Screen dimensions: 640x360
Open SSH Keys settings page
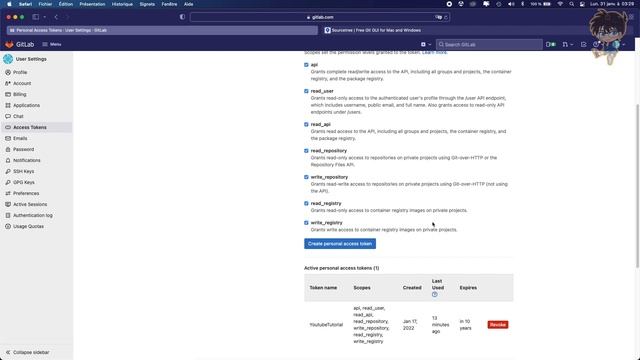click(x=23, y=171)
